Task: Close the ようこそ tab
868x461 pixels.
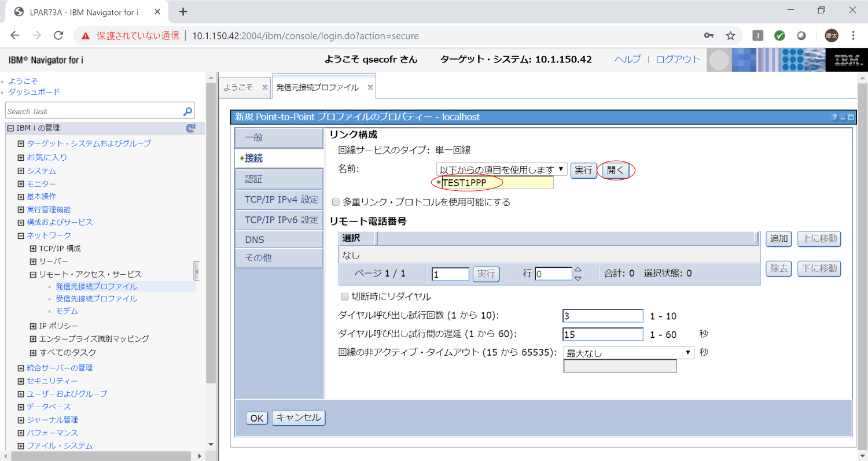Action: 264,87
